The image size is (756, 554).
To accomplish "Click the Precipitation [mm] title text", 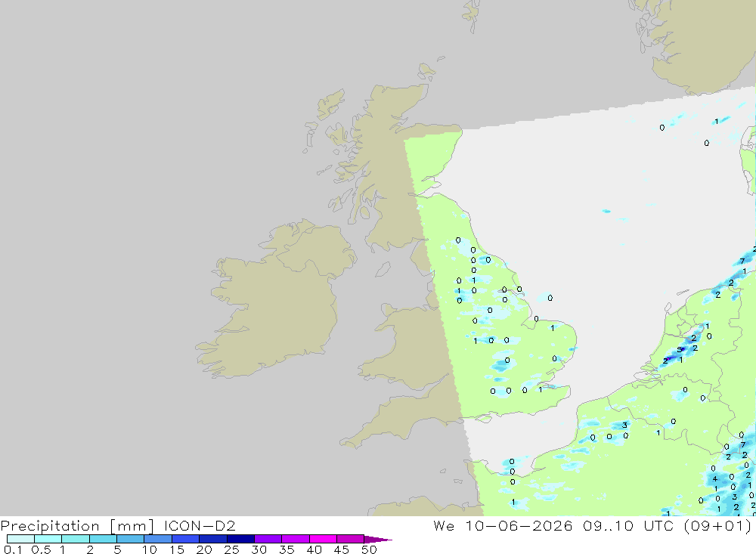I will pyautogui.click(x=77, y=525).
